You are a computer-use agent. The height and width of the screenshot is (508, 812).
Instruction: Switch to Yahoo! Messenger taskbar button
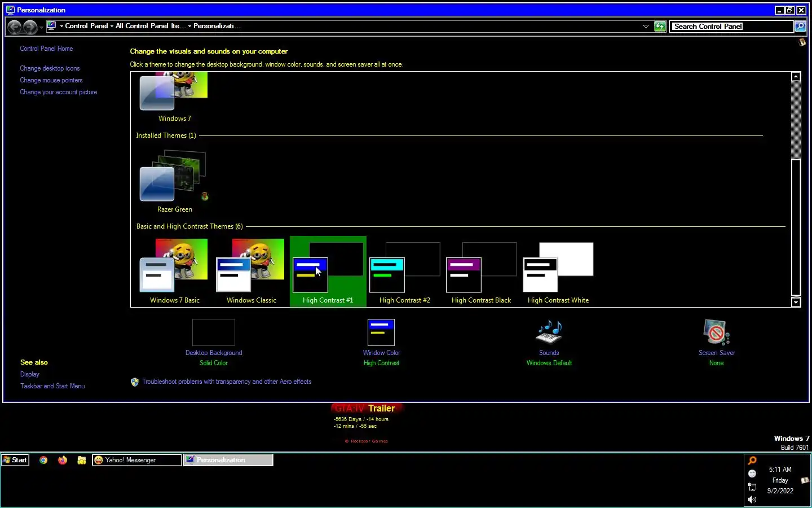tap(137, 460)
